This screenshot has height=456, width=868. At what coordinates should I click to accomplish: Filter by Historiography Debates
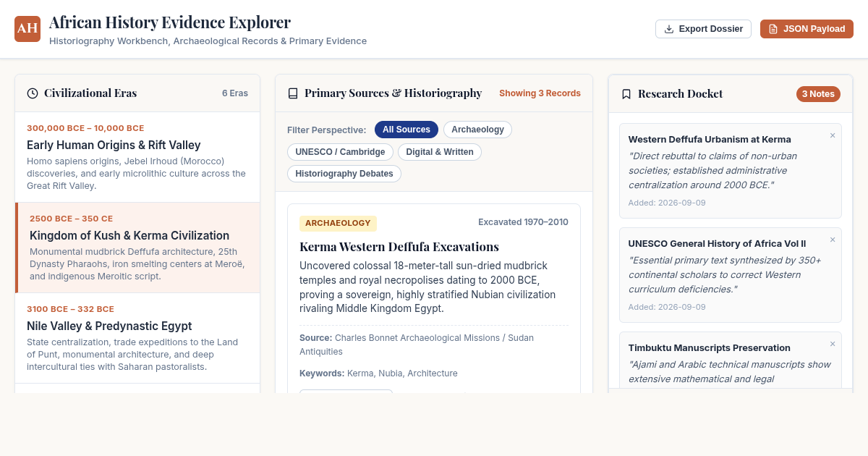344,174
